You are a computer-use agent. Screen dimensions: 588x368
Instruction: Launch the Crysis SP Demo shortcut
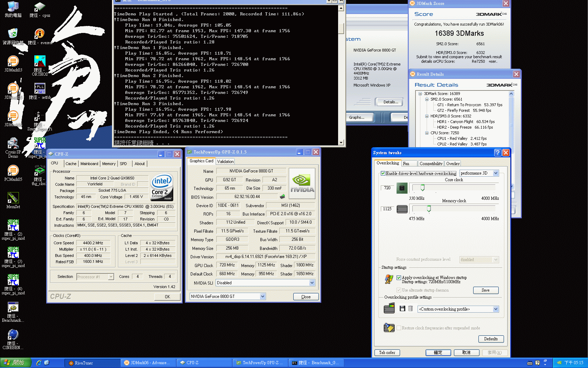point(13,148)
